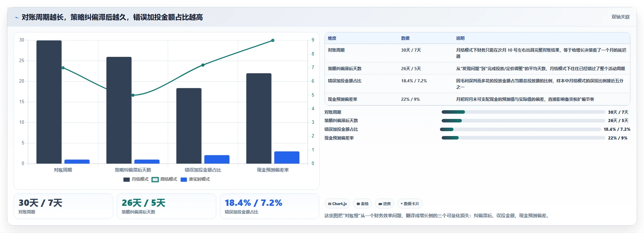The image size is (644, 233).
Task: Click table cell value 22% / 9%
Action: pos(410,99)
